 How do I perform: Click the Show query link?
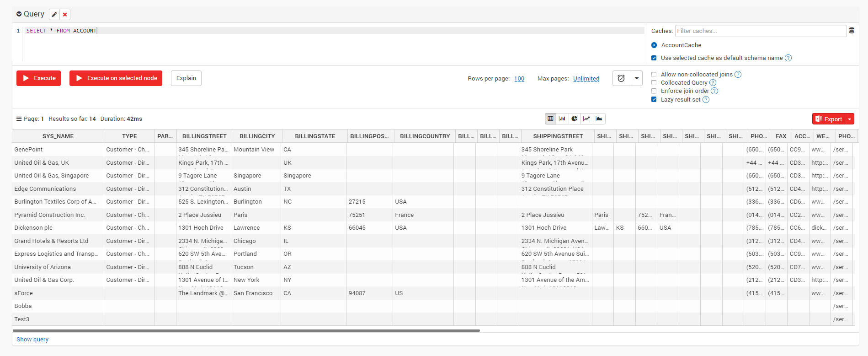32,340
